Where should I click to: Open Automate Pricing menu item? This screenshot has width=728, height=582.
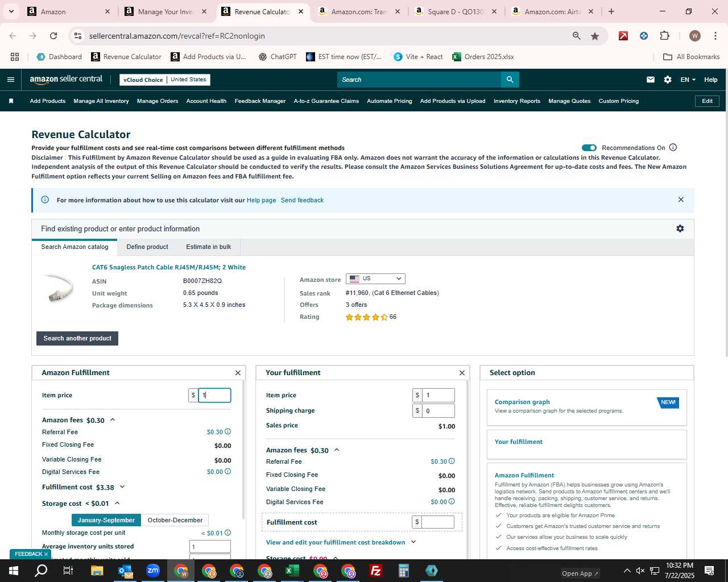click(x=390, y=101)
